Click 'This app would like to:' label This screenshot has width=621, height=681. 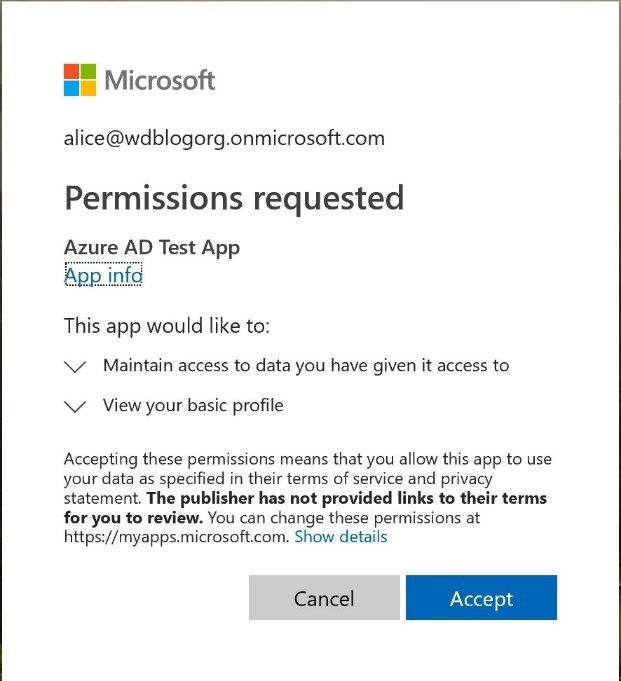[167, 326]
